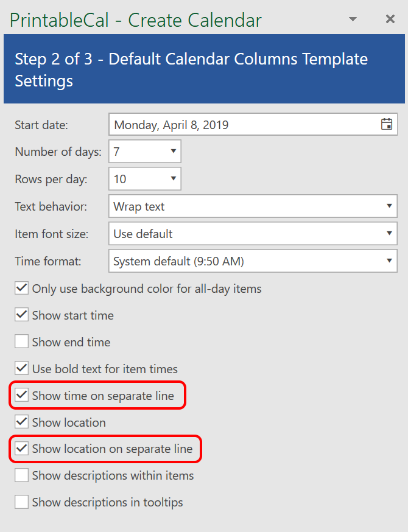Click the PrintableCal - Create Calendar title
The width and height of the screenshot is (408, 532).
coord(136,20)
